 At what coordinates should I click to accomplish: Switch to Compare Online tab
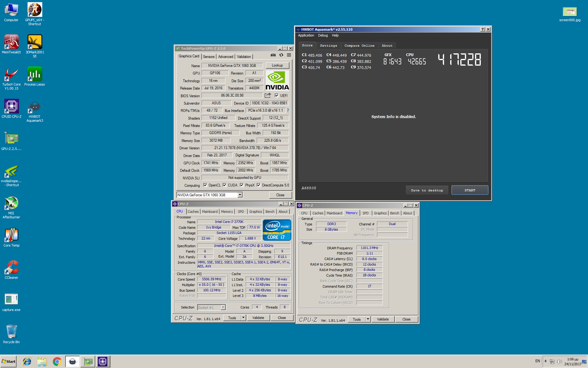point(359,45)
